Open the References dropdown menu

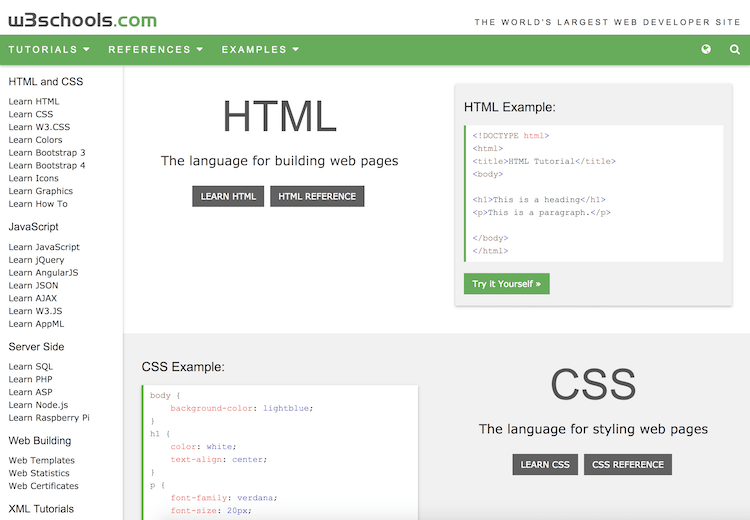click(x=155, y=49)
